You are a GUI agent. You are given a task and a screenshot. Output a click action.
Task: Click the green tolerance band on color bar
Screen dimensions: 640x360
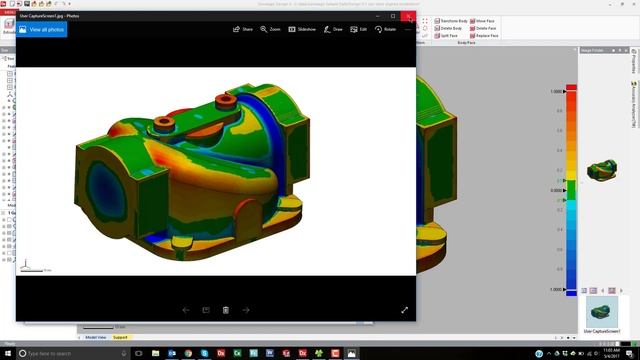click(x=571, y=190)
